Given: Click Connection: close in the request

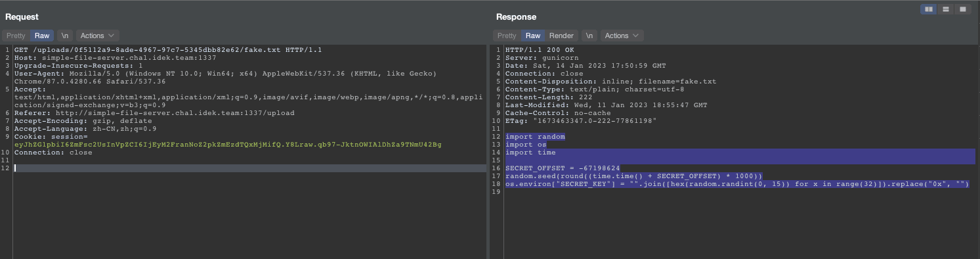Looking at the screenshot, I should (x=53, y=153).
